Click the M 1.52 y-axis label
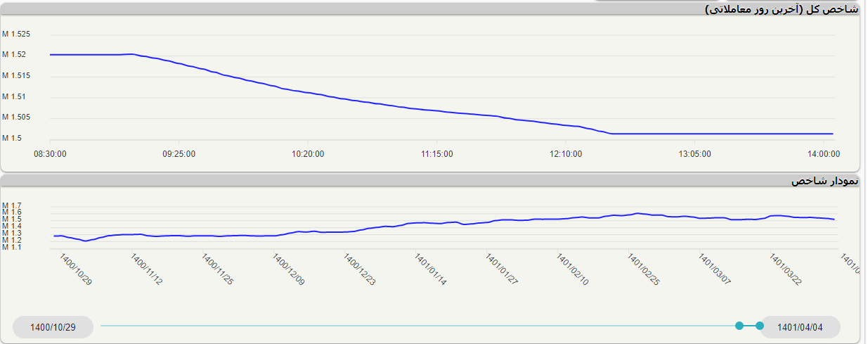 coord(14,55)
